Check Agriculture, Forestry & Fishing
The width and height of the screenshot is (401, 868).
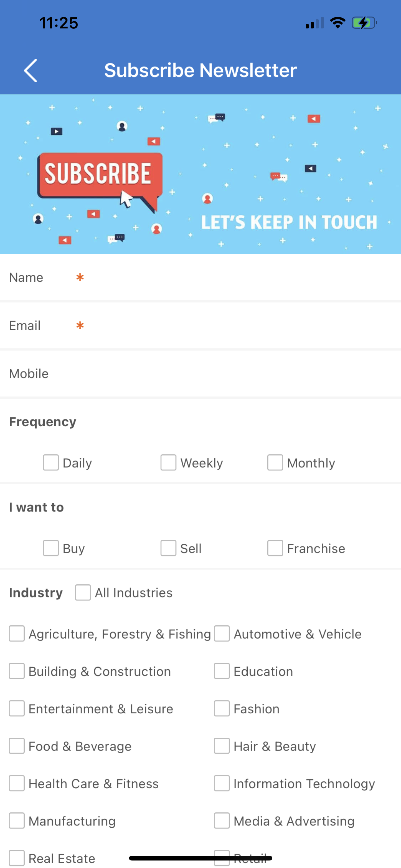17,633
